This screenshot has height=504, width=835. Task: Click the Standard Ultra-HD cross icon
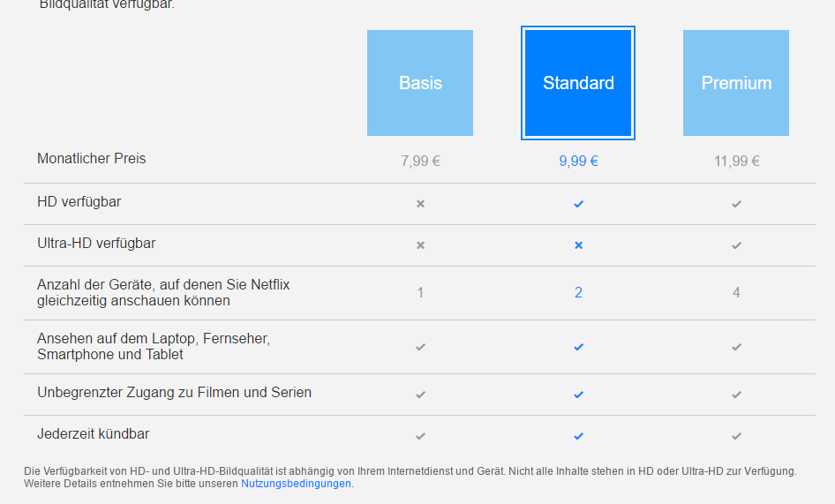coord(578,245)
